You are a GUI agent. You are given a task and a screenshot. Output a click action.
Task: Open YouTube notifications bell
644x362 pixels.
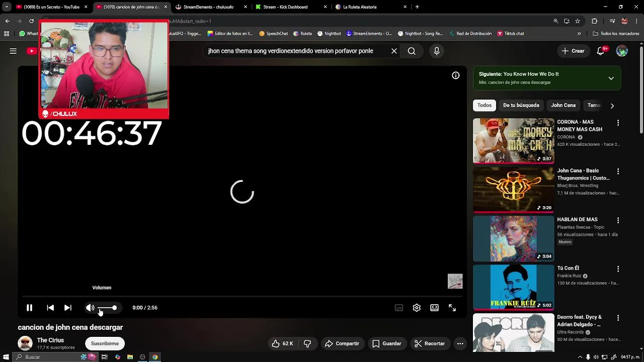click(601, 51)
